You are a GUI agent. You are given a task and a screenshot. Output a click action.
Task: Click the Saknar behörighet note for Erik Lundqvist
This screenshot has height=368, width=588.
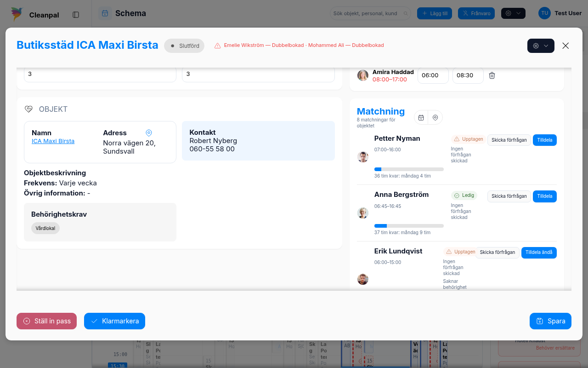pos(455,284)
